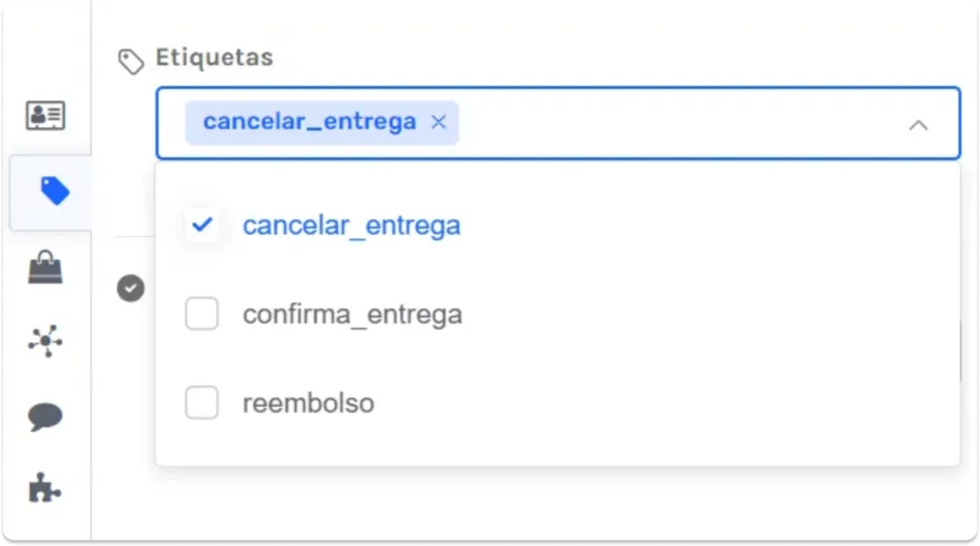The image size is (980, 546).
Task: Click the cancelar_entrega selected tag chip
Action: (x=309, y=123)
